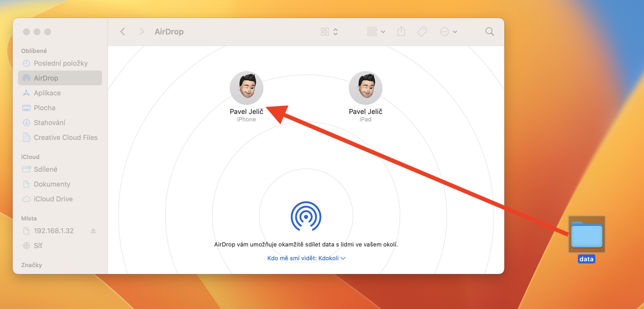This screenshot has height=309, width=644.
Task: Select the data folder on the desktop
Action: coord(587,235)
